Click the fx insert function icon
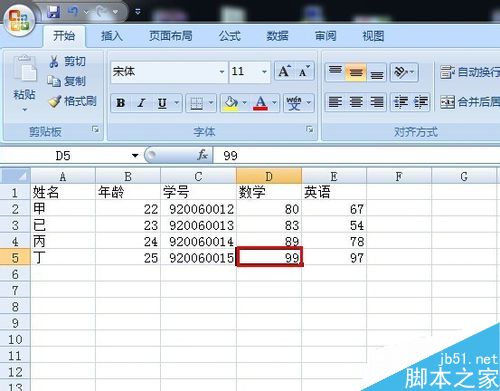500x391 pixels. pos(202,155)
